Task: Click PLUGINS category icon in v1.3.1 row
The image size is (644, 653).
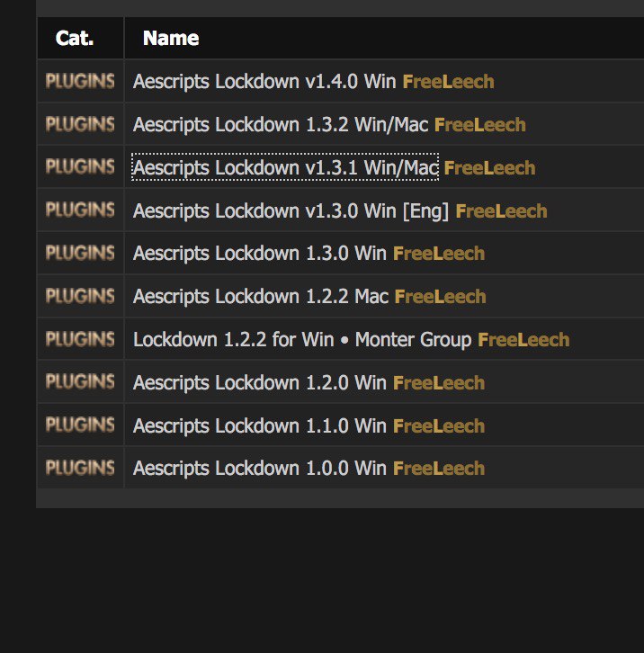Action: coord(80,166)
